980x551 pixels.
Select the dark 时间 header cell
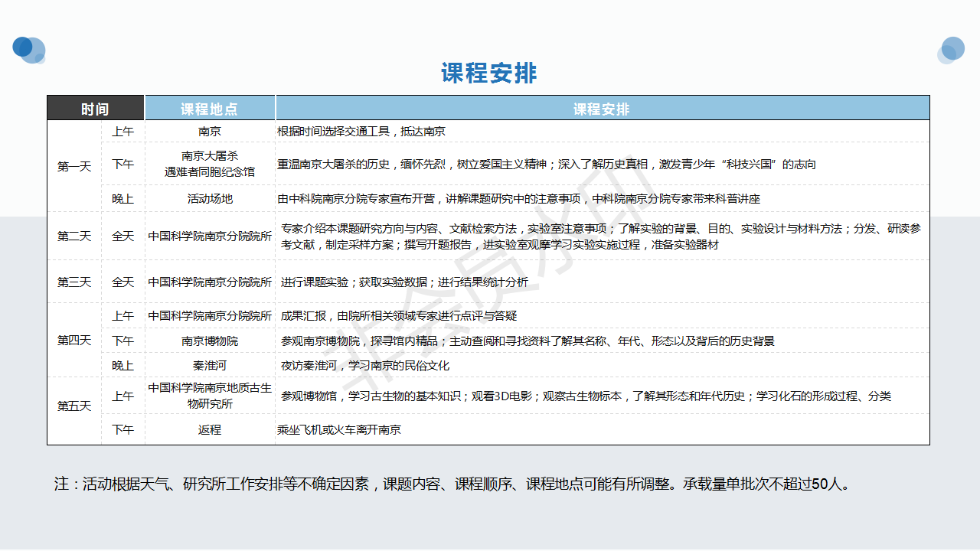pos(96,108)
